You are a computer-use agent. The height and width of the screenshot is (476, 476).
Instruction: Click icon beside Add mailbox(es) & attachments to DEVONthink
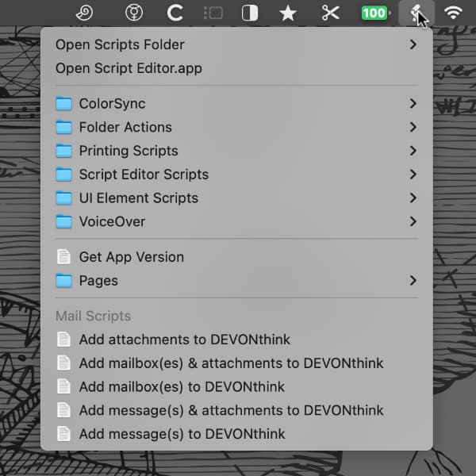pyautogui.click(x=63, y=363)
